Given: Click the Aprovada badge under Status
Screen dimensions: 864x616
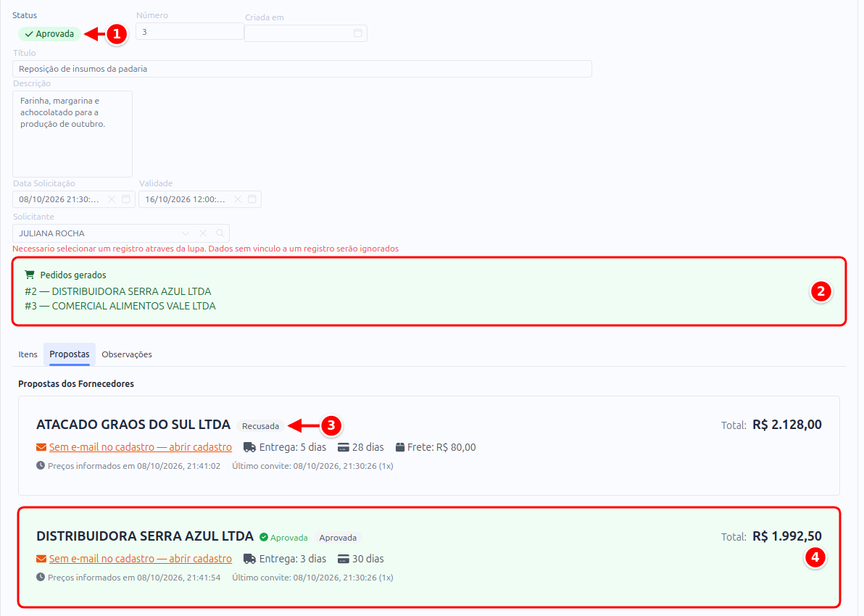Looking at the screenshot, I should [49, 33].
